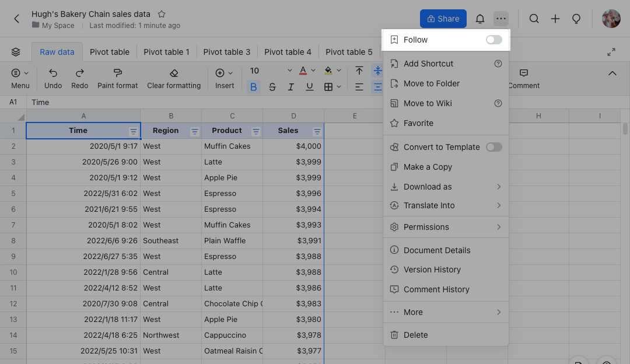Click the Undo arrow icon
The height and width of the screenshot is (364, 630).
click(x=53, y=73)
